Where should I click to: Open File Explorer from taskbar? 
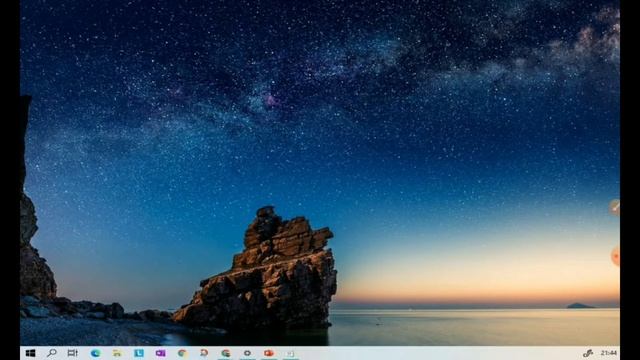tap(117, 353)
